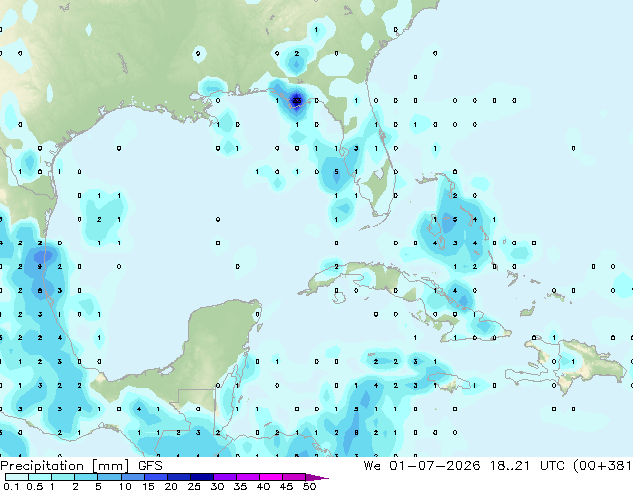
Task: Click the 1 to 2 mm legend color
Action: pos(63,477)
